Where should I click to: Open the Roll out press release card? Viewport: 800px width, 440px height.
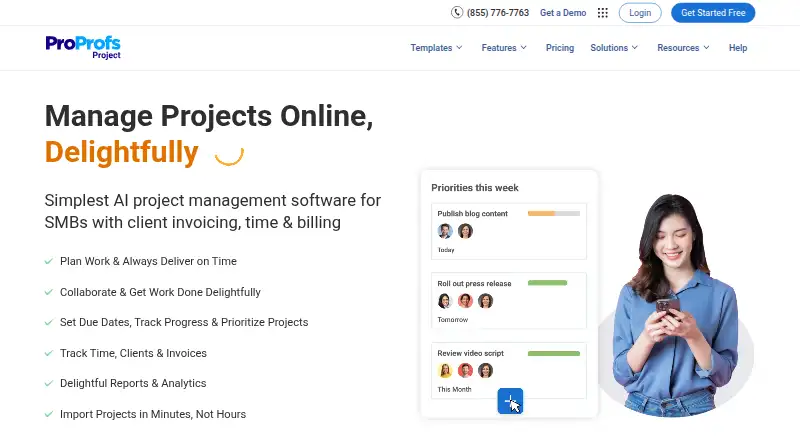509,301
